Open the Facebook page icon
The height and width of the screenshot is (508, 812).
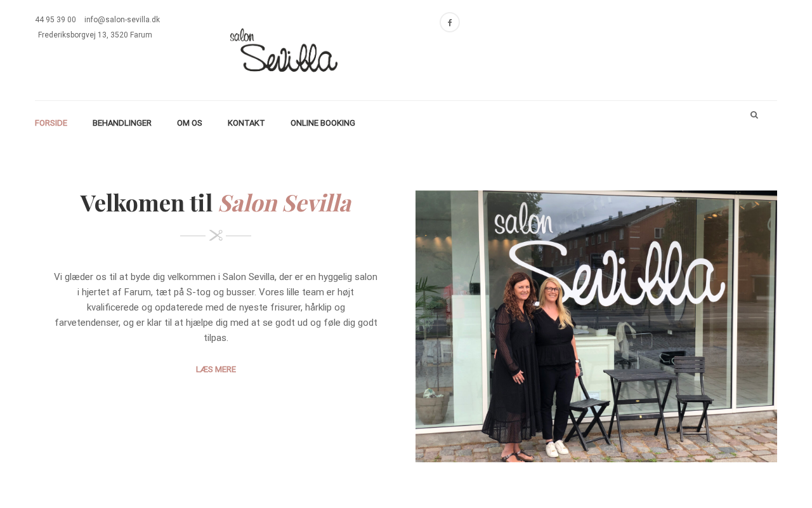click(x=450, y=22)
